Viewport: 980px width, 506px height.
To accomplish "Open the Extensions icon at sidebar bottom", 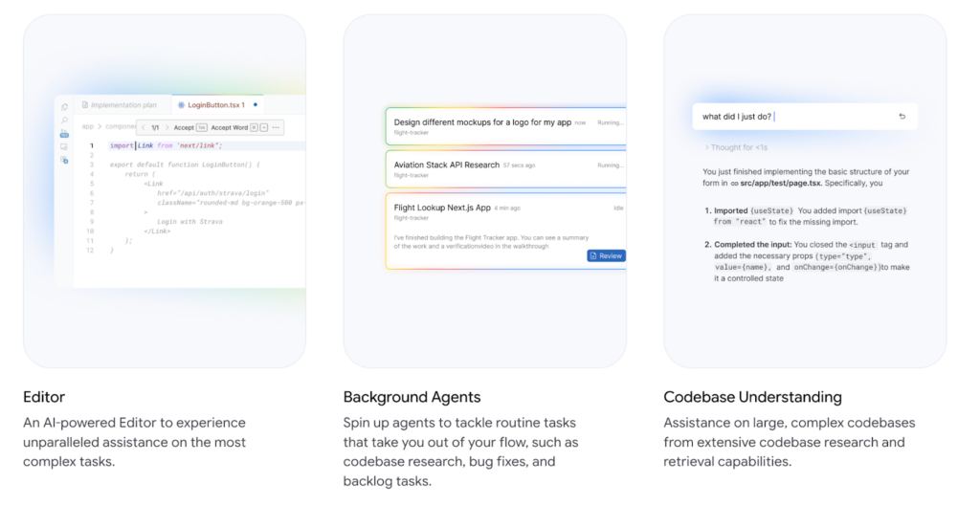I will click(64, 161).
